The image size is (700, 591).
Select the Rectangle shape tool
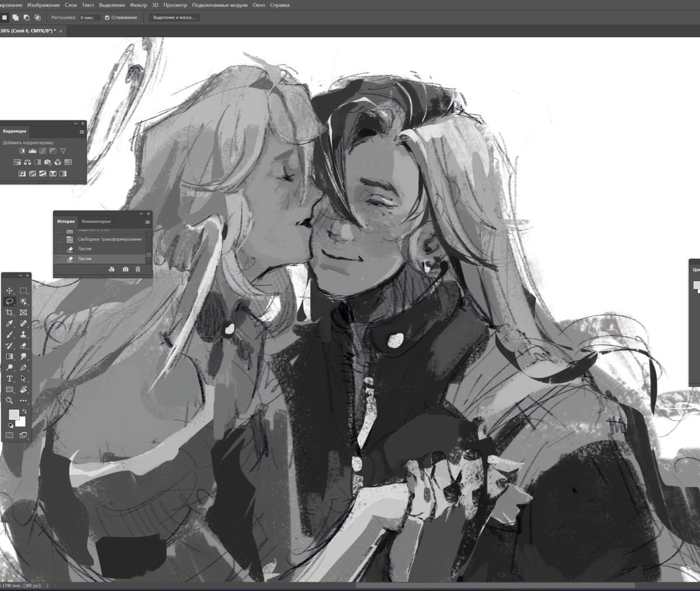point(9,389)
